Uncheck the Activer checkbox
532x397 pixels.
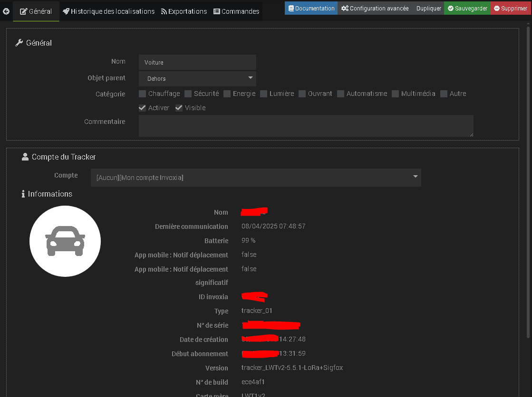pos(143,108)
